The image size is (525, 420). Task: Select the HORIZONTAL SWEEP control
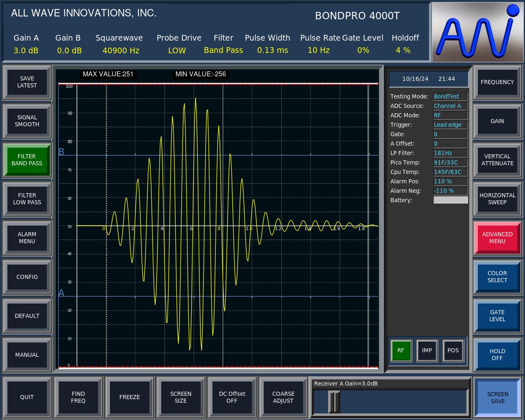point(498,199)
